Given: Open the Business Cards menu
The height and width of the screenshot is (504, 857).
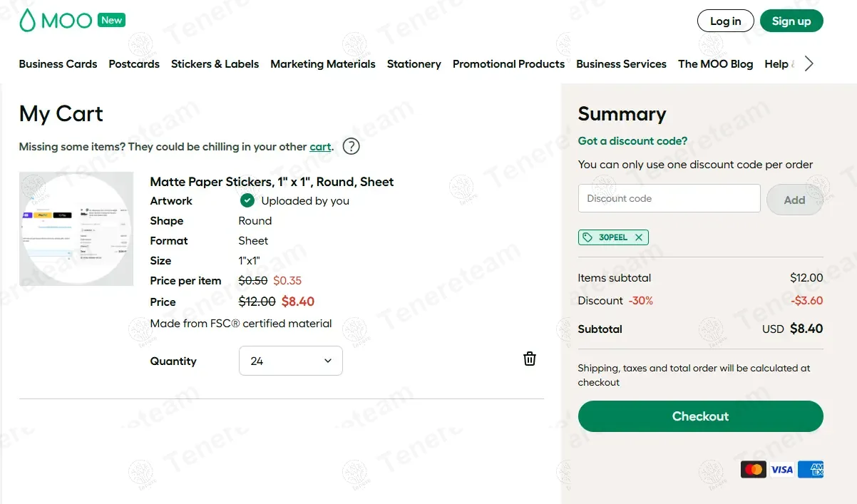Looking at the screenshot, I should pos(58,64).
